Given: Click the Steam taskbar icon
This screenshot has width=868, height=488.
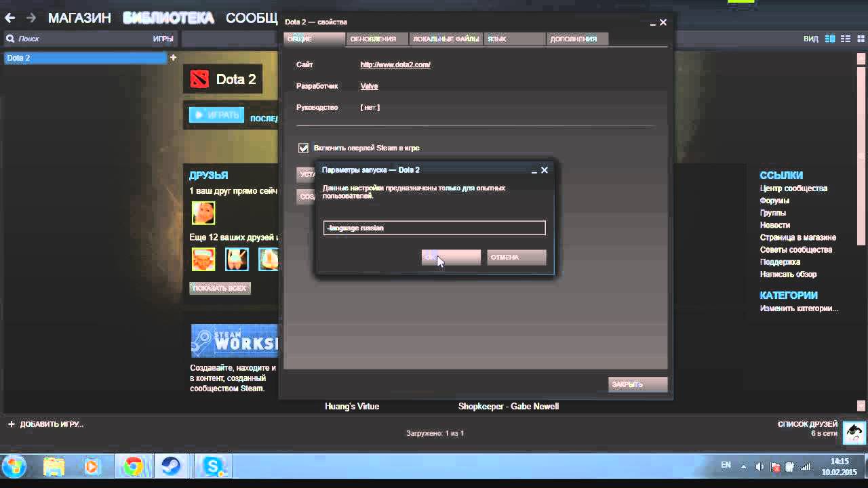Looking at the screenshot, I should coord(170,466).
